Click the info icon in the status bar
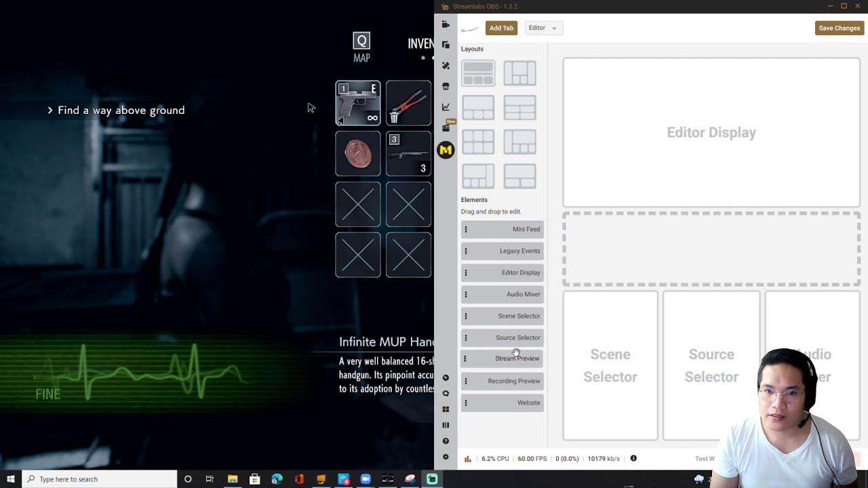868x488 pixels. pyautogui.click(x=633, y=458)
